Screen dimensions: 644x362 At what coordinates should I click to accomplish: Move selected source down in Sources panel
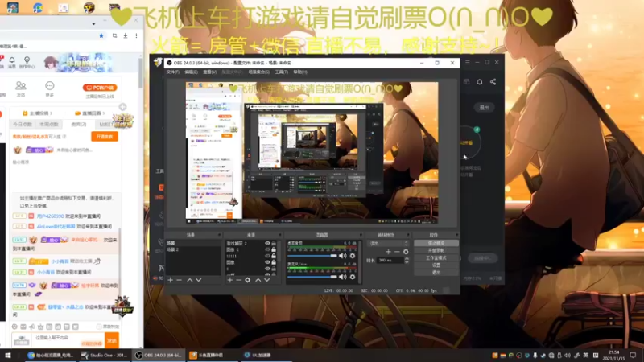pos(267,280)
